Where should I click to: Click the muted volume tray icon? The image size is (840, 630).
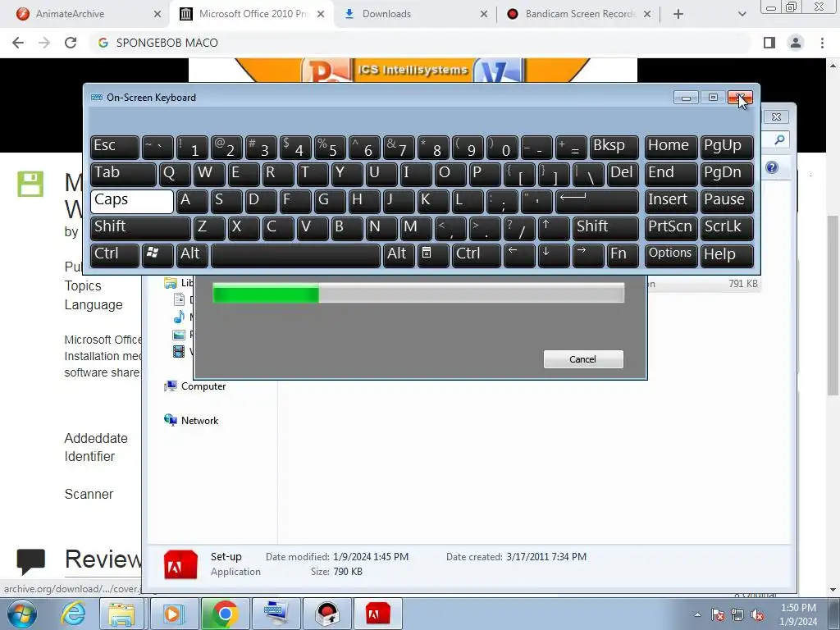[757, 615]
